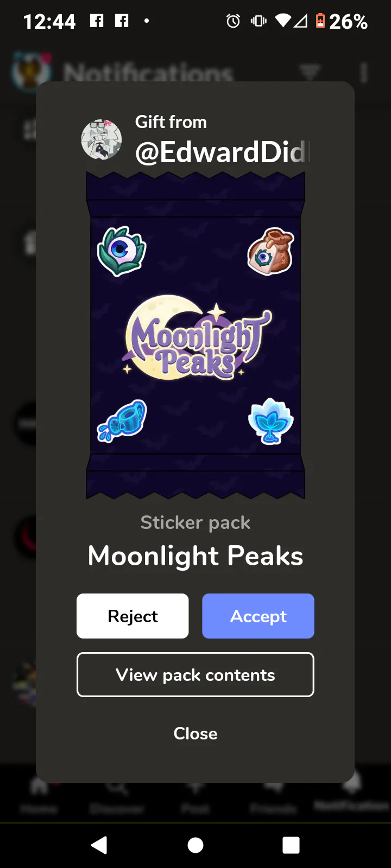Tap the first Facebook notification icon
The height and width of the screenshot is (868, 391).
pyautogui.click(x=97, y=21)
